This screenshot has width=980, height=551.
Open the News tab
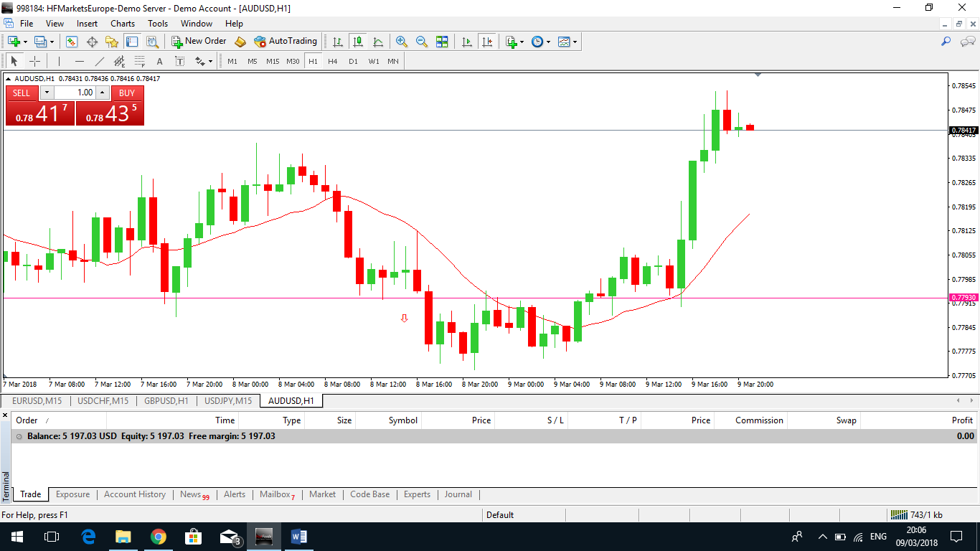(194, 494)
